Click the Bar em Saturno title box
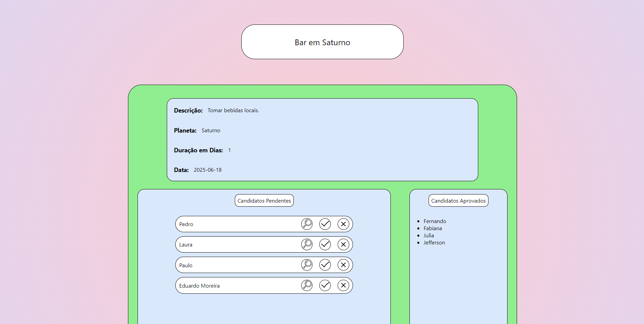This screenshot has height=324, width=644. [x=322, y=42]
